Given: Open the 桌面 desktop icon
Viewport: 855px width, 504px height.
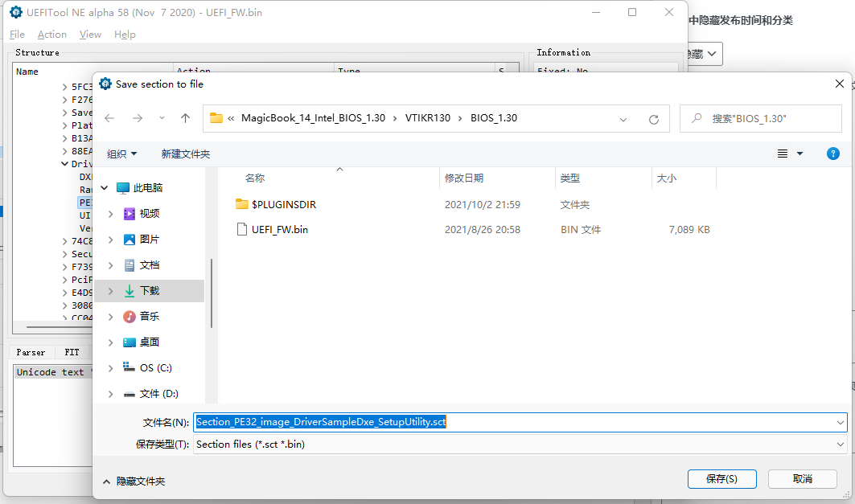Looking at the screenshot, I should [x=129, y=342].
